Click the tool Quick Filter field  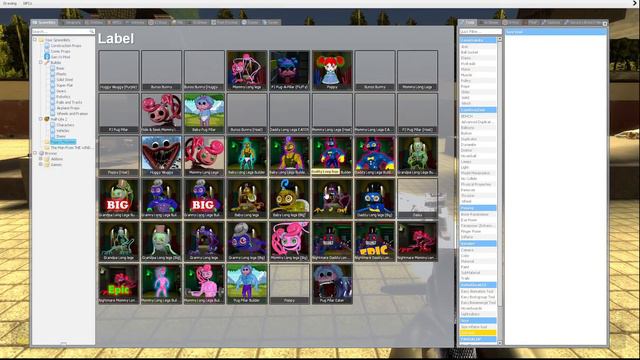click(480, 31)
